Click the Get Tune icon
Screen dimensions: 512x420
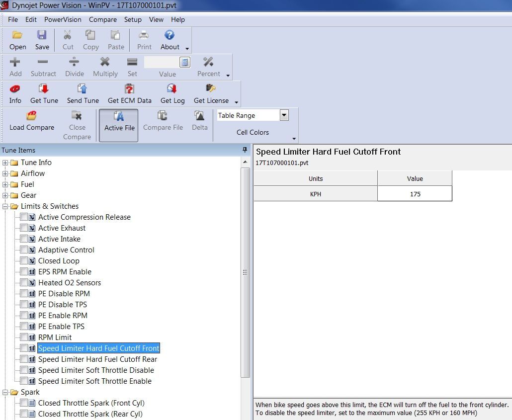click(44, 89)
